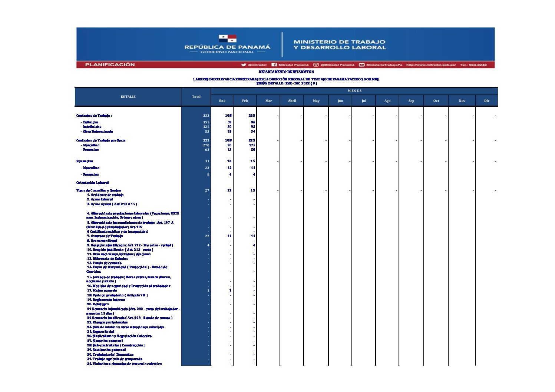The width and height of the screenshot is (555, 392).
Task: Click the 'Contratos de Trabajo :' row label
Action: coord(94,116)
